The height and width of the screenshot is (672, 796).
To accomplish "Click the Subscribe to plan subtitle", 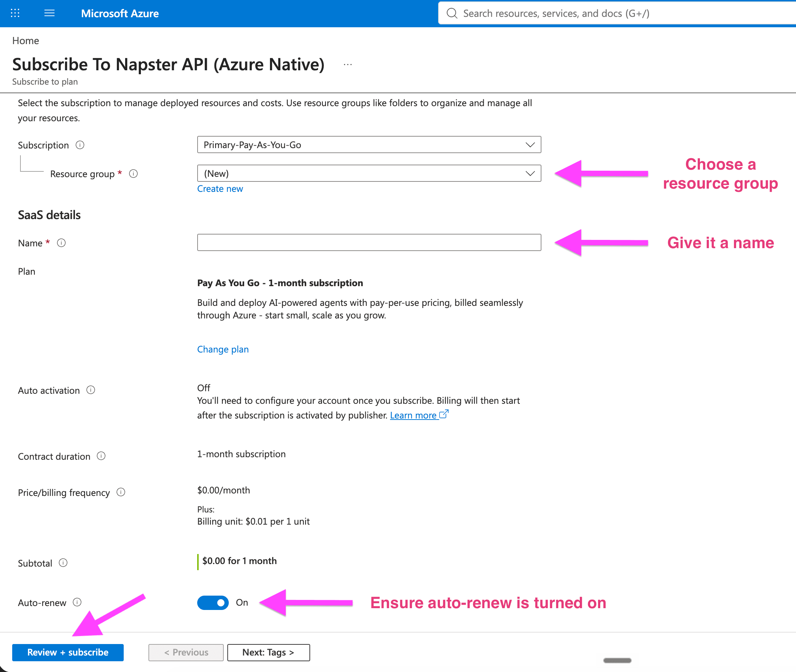I will pos(45,82).
